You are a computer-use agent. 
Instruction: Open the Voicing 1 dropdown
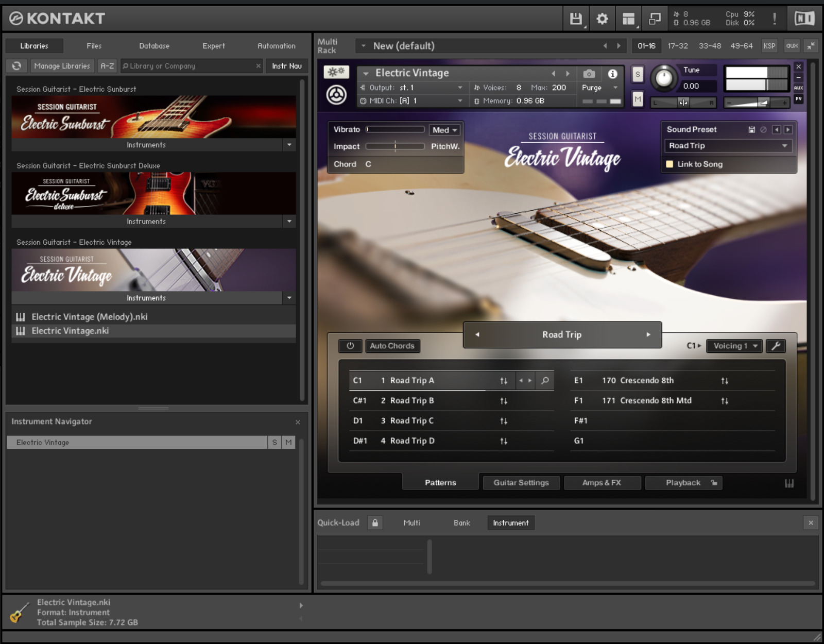pyautogui.click(x=734, y=346)
